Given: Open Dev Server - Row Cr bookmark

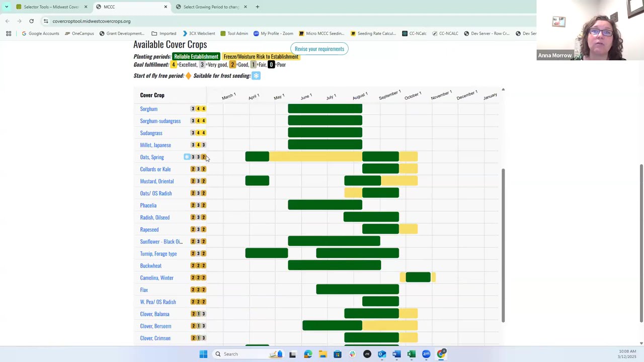Looking at the screenshot, I should (x=487, y=33).
